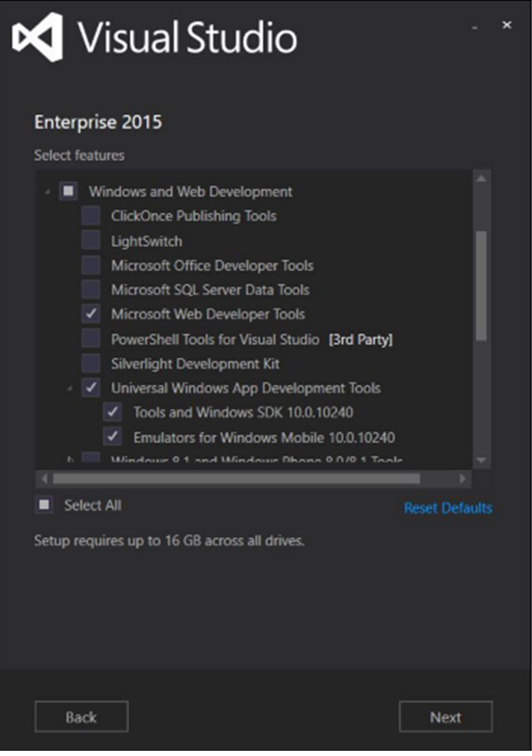Image resolution: width=532 pixels, height=756 pixels.
Task: Click the horizontal scrollbar right arrow
Action: point(463,478)
